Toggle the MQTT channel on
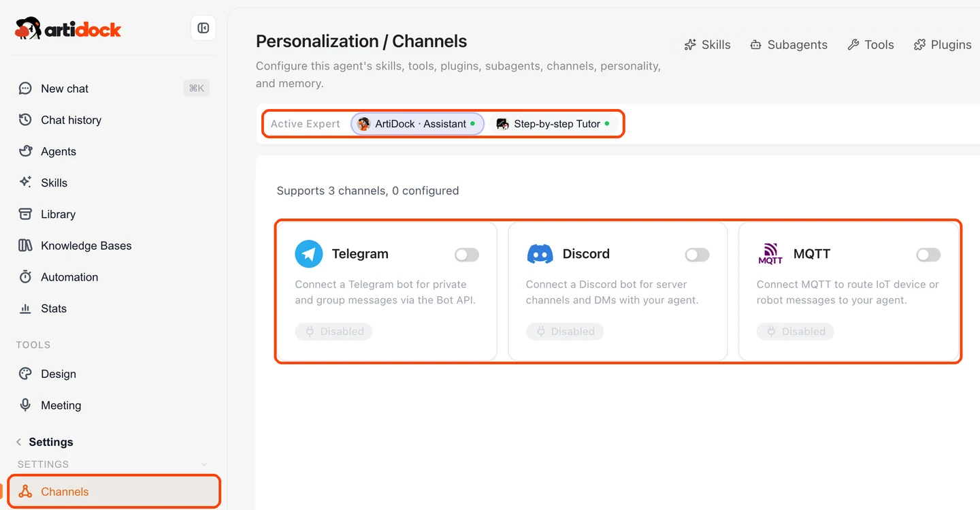 (x=928, y=255)
